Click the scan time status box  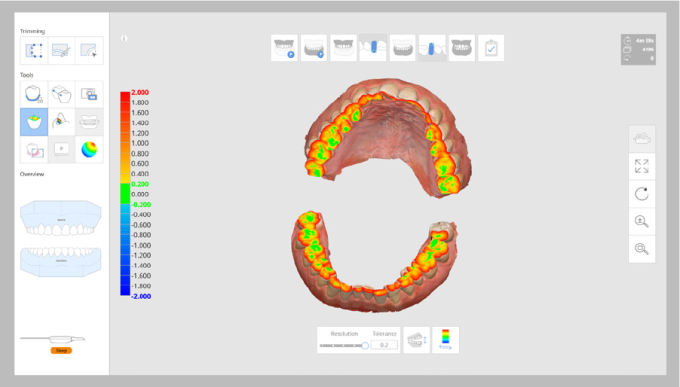[x=638, y=49]
